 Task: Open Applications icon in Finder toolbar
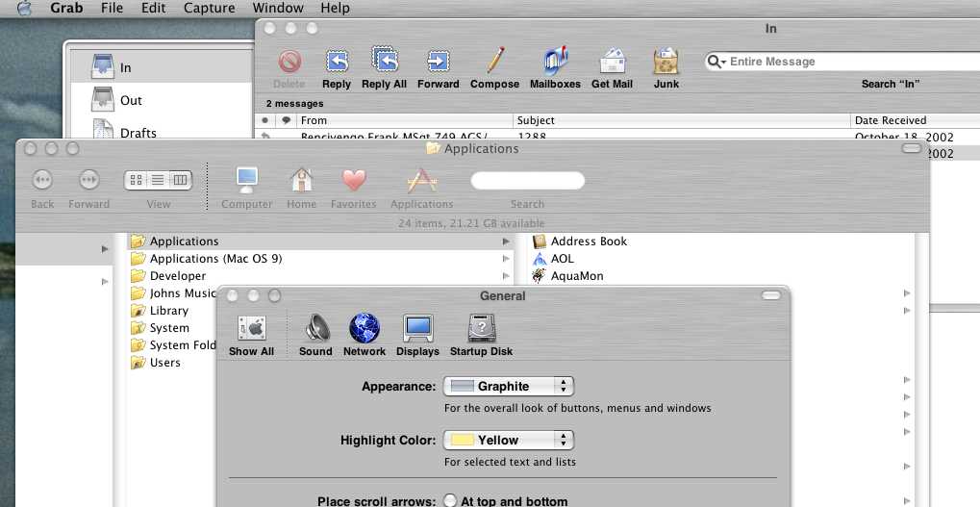[x=422, y=181]
